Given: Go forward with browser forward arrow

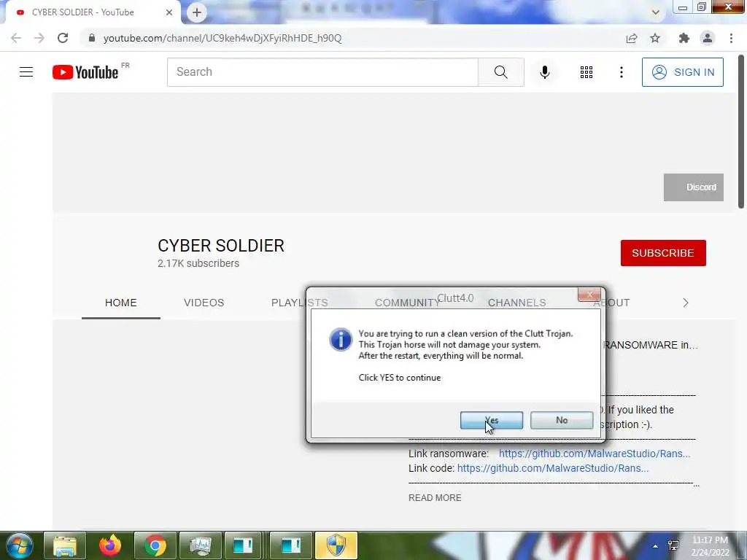Looking at the screenshot, I should (x=39, y=38).
